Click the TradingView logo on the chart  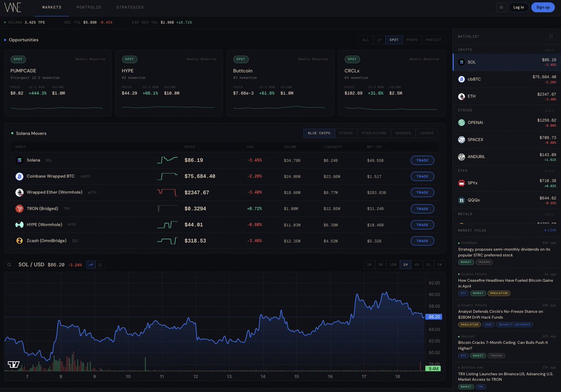click(14, 364)
